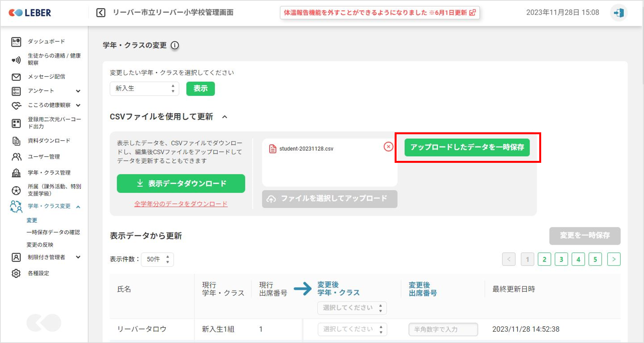Expand the アンケート sidebar menu
Viewport: 644px width, 343px height.
pyautogui.click(x=78, y=91)
